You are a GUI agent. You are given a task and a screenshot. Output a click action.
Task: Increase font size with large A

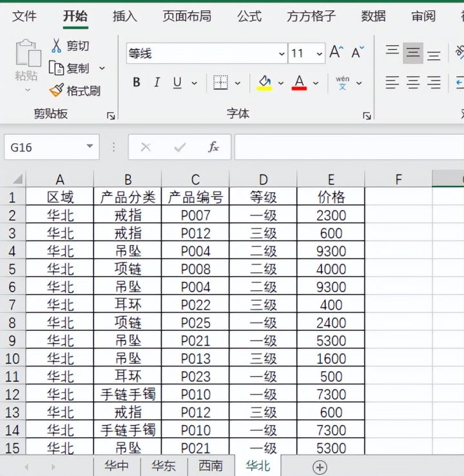[x=336, y=52]
